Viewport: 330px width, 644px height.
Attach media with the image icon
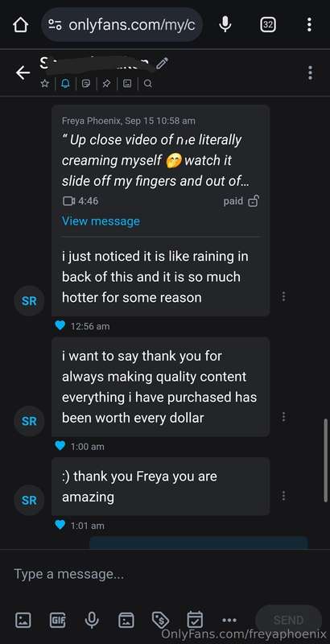click(23, 620)
